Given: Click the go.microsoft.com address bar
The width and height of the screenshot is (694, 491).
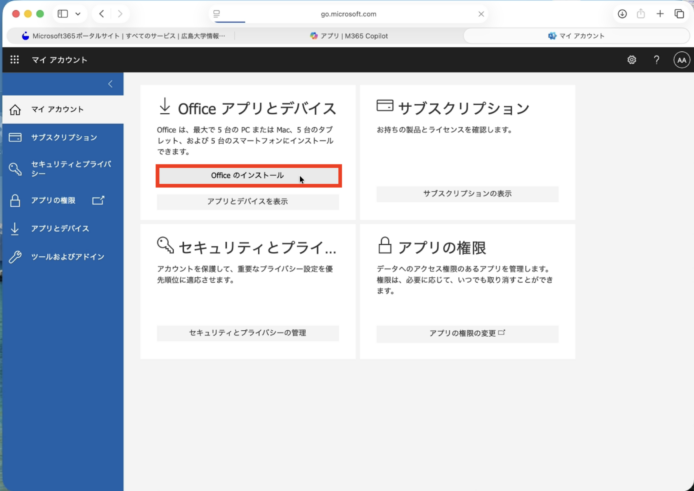Looking at the screenshot, I should pyautogui.click(x=349, y=14).
